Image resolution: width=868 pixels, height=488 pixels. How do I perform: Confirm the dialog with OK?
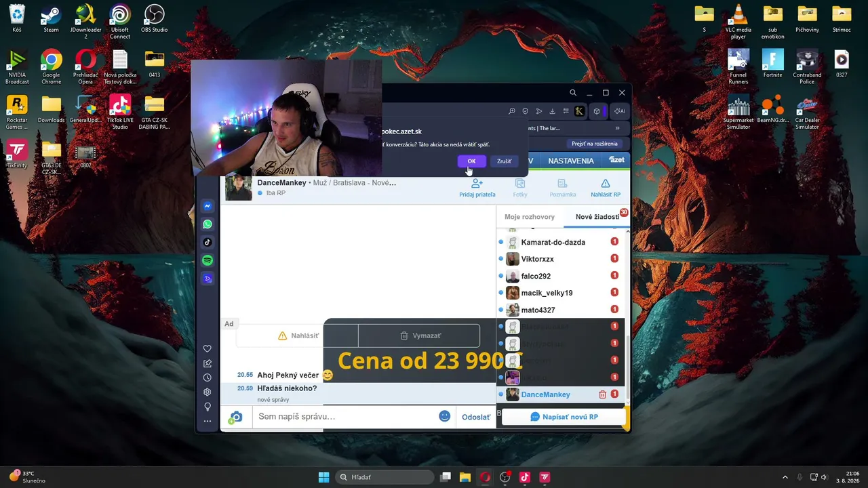tap(471, 161)
